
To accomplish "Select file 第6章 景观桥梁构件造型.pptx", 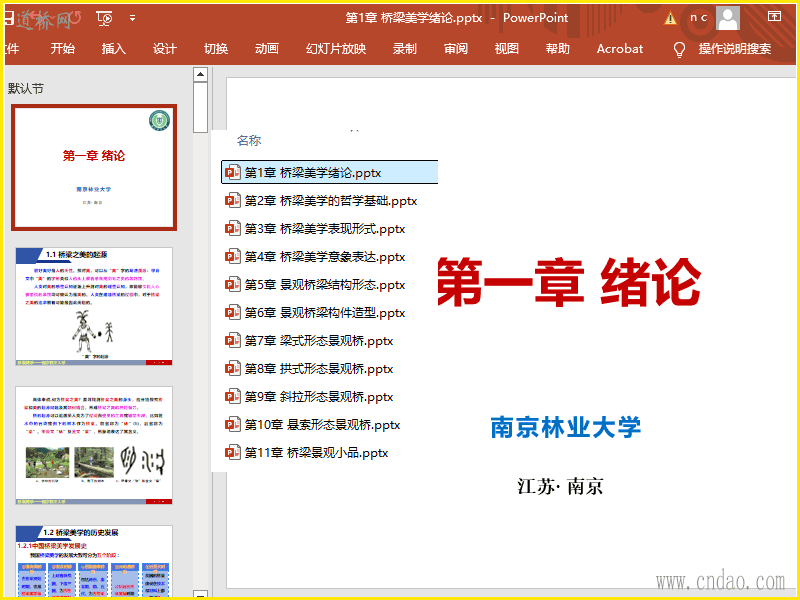I will pos(315,313).
